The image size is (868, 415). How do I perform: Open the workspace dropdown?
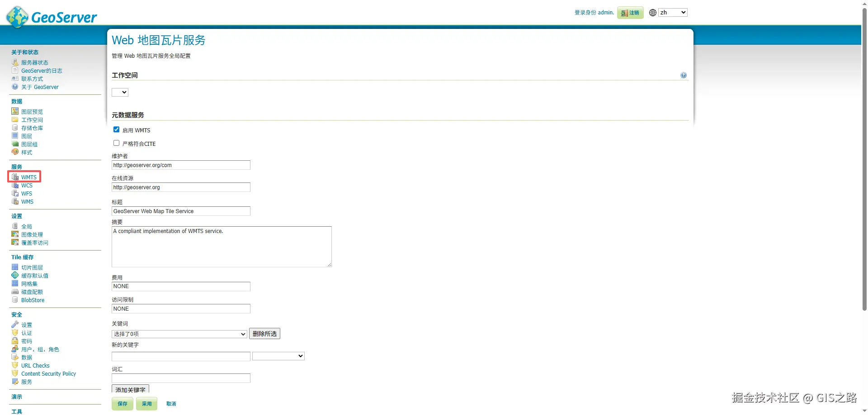pos(120,92)
